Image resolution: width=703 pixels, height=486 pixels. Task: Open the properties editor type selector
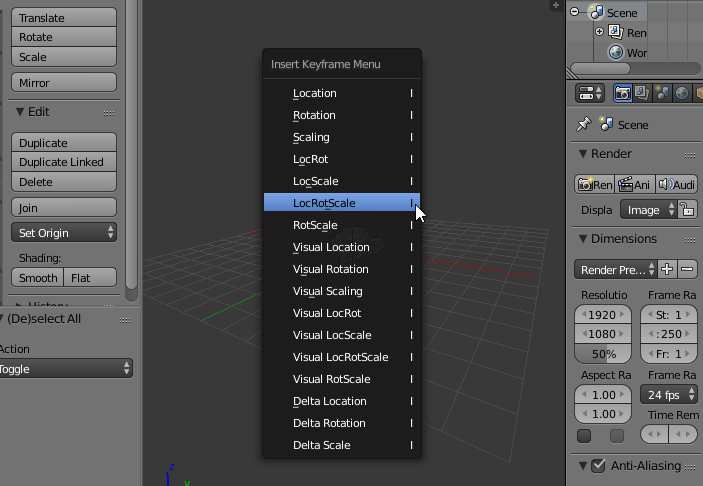(590, 93)
